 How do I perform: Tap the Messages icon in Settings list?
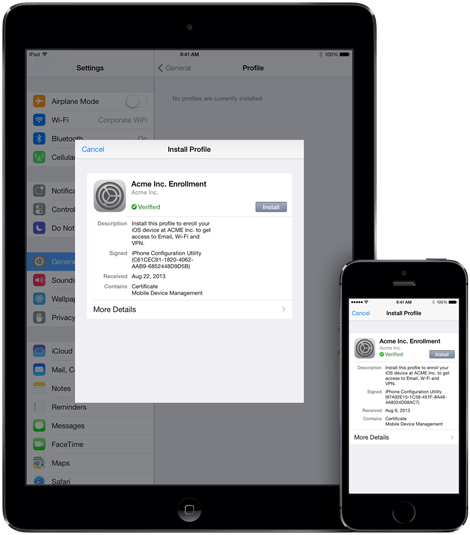pyautogui.click(x=39, y=425)
